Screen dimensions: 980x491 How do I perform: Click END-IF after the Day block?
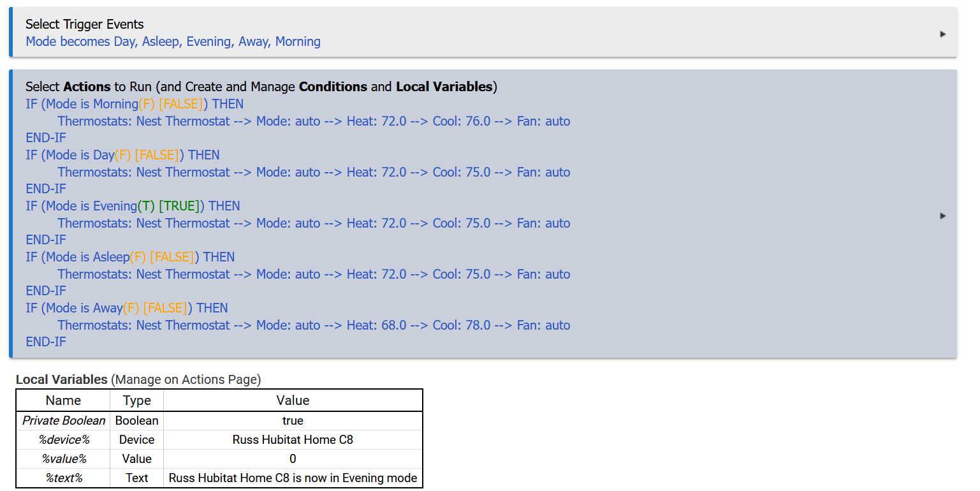(46, 189)
